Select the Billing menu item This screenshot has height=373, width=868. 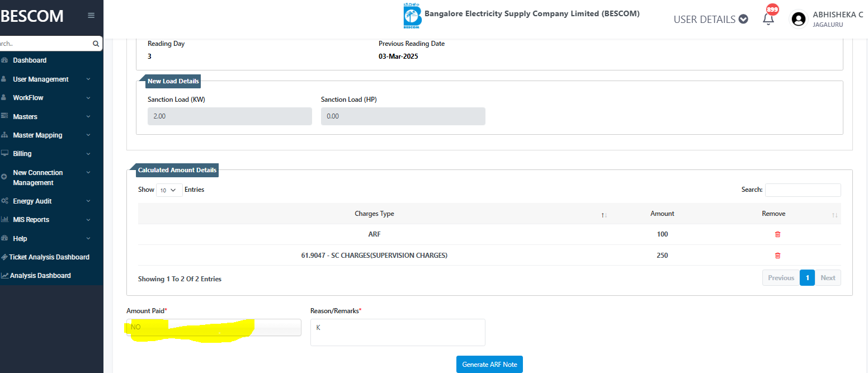tap(22, 154)
